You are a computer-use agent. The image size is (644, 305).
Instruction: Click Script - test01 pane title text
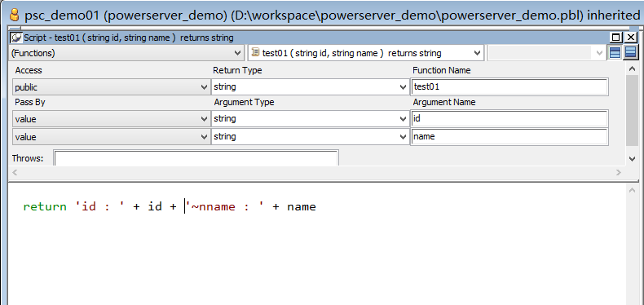click(x=129, y=38)
